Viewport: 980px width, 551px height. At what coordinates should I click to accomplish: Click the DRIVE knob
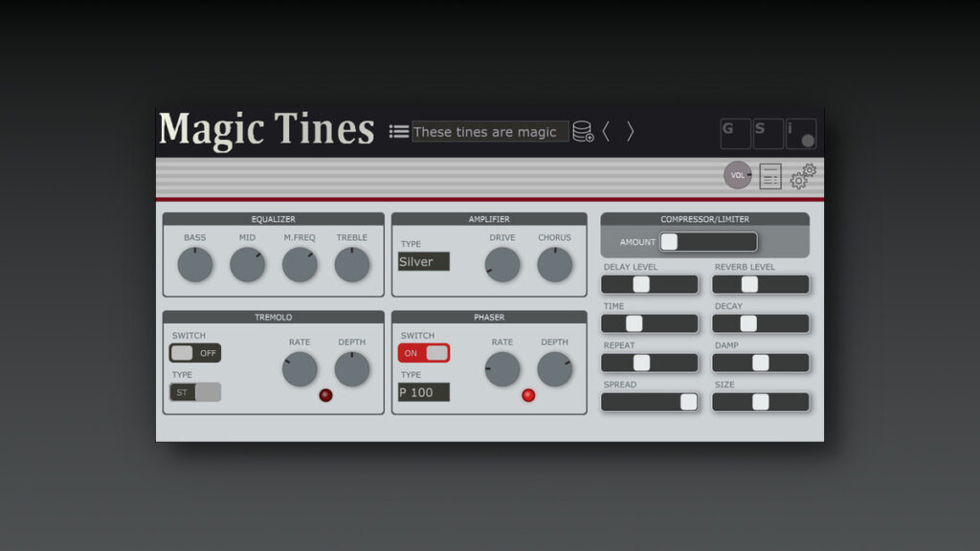(x=502, y=265)
